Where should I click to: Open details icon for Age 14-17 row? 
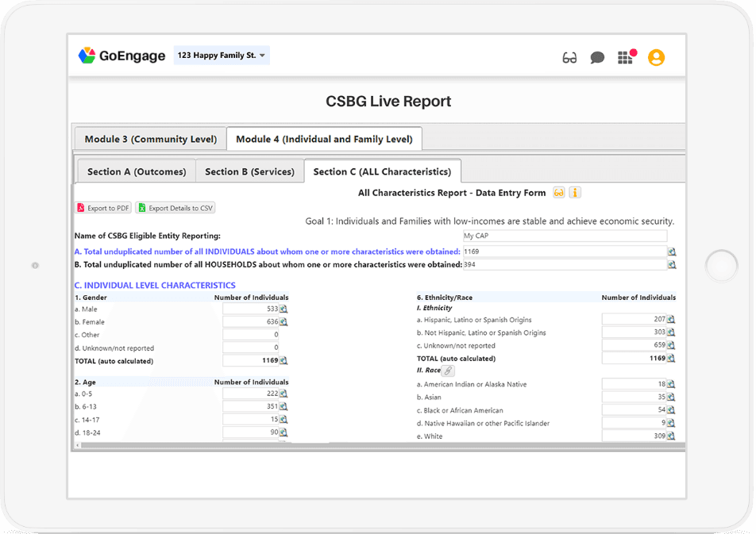283,420
